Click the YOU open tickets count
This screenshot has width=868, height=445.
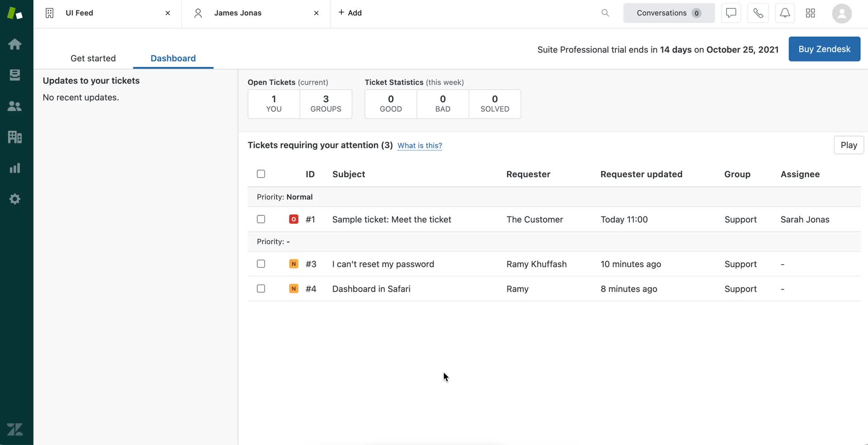coord(274,104)
